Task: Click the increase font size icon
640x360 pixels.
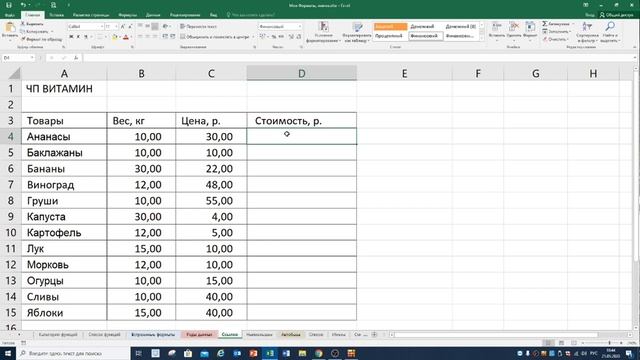Action: tap(123, 27)
